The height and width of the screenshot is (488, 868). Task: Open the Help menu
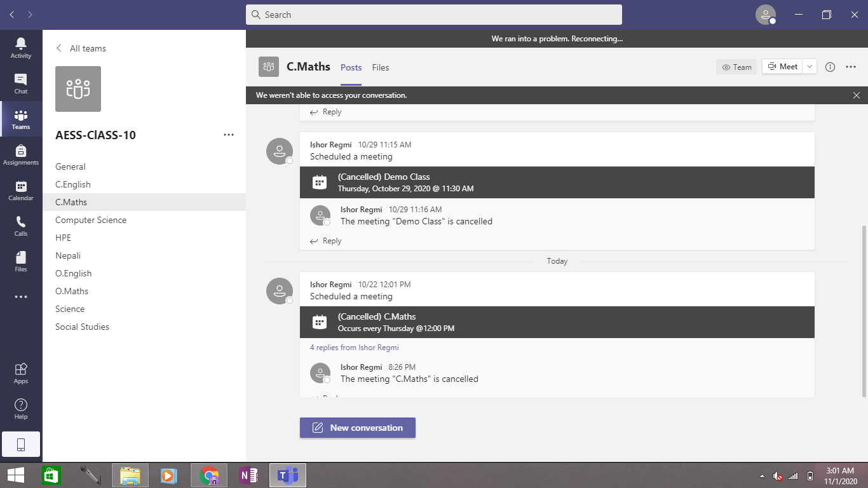click(x=21, y=409)
